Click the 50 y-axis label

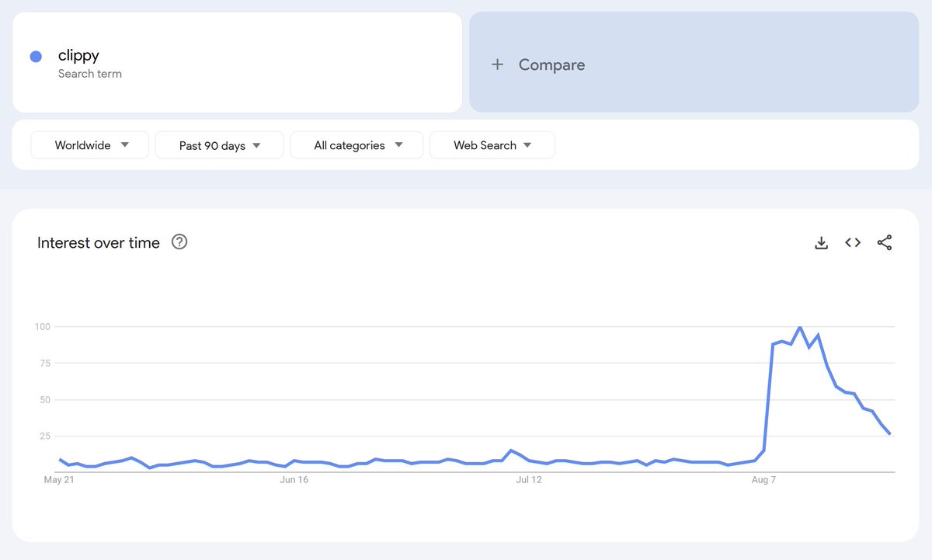click(x=45, y=400)
